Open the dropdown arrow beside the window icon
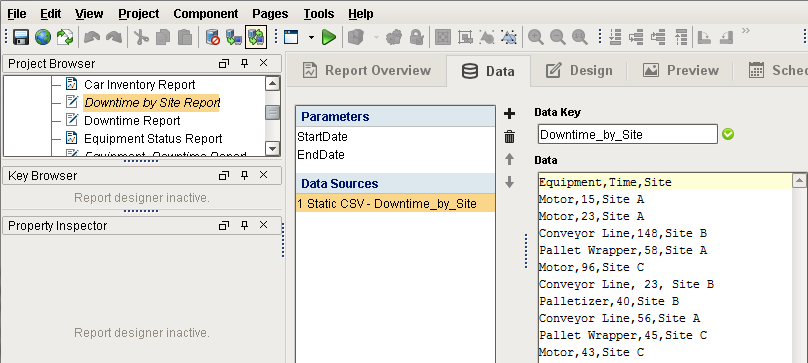Image resolution: width=808 pixels, height=363 pixels. tap(311, 37)
